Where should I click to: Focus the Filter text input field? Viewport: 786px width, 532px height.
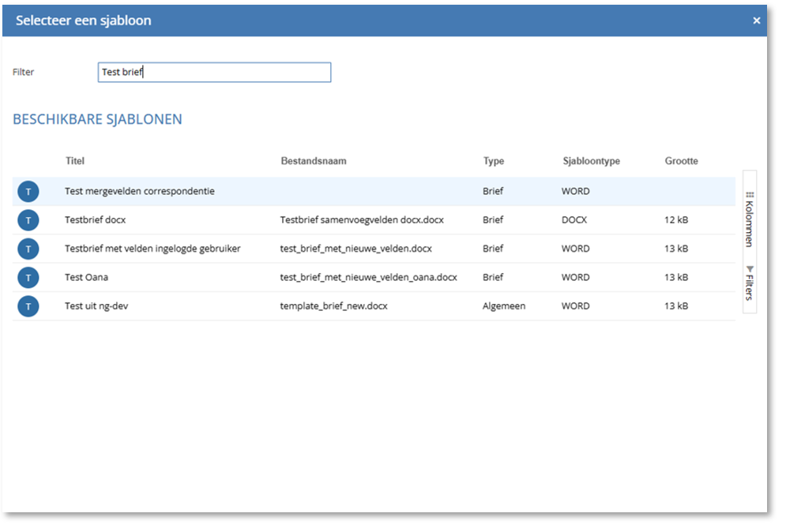click(214, 73)
